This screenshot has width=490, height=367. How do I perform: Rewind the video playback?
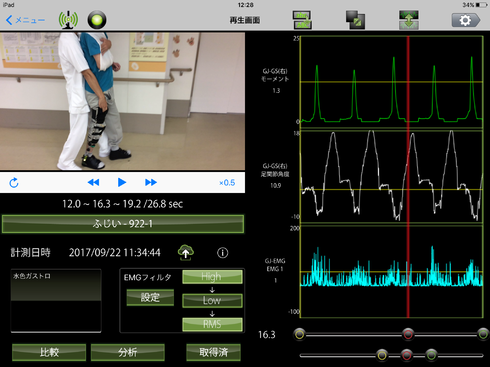[x=93, y=182]
